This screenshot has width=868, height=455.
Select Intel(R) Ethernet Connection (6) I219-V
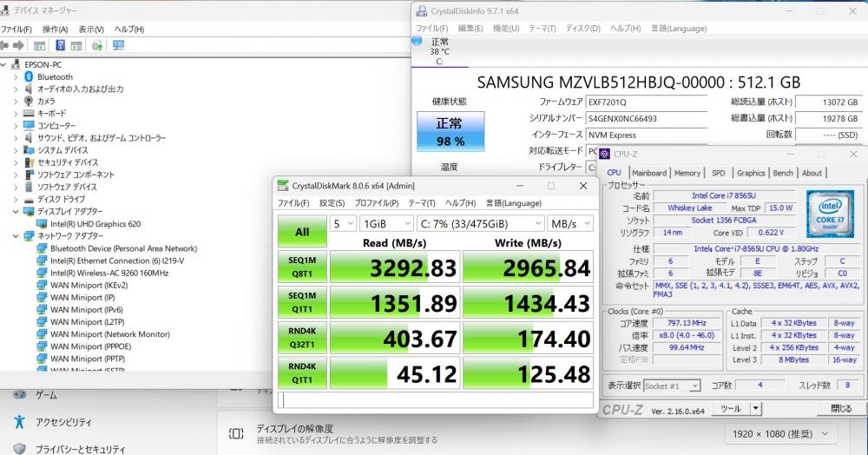[117, 260]
